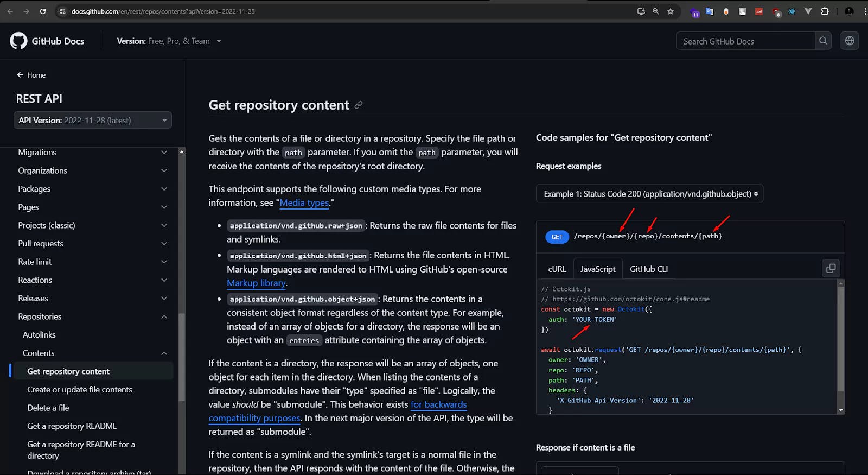The width and height of the screenshot is (868, 475).
Task: Expand the Migrations sidebar section
Action: click(x=93, y=153)
